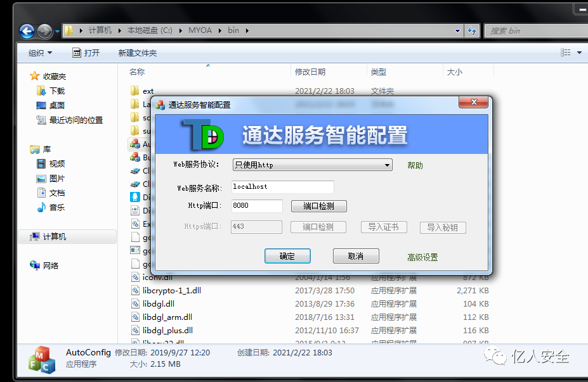Click the change view icon in the toolbar
Screen dimensions: 588x382
point(566,53)
